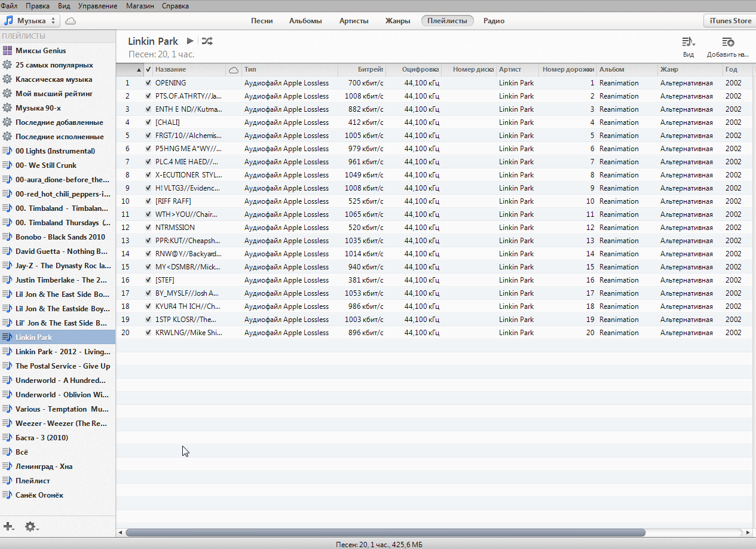Click the Добавить на... button
Screen dimensions: 756x549
coord(727,47)
